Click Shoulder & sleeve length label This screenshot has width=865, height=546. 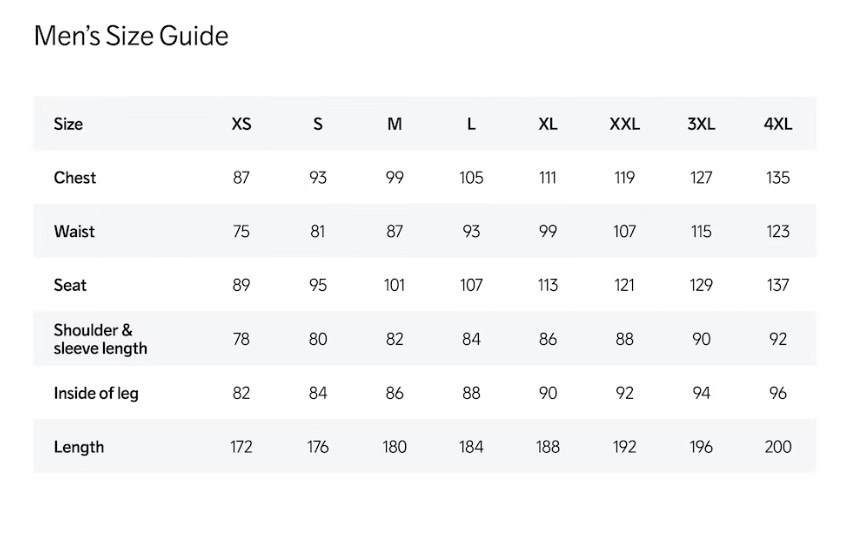coord(100,339)
